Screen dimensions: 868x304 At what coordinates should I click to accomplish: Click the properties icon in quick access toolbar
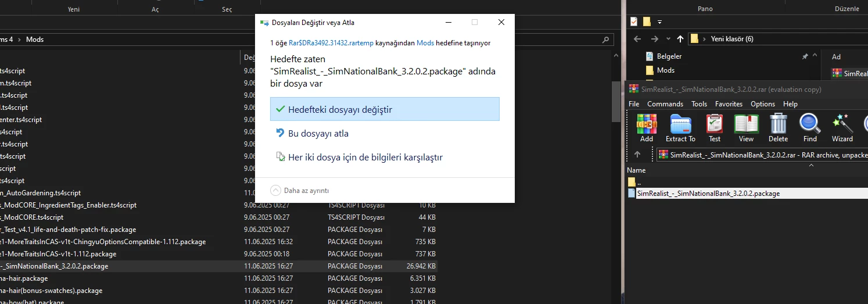[634, 22]
